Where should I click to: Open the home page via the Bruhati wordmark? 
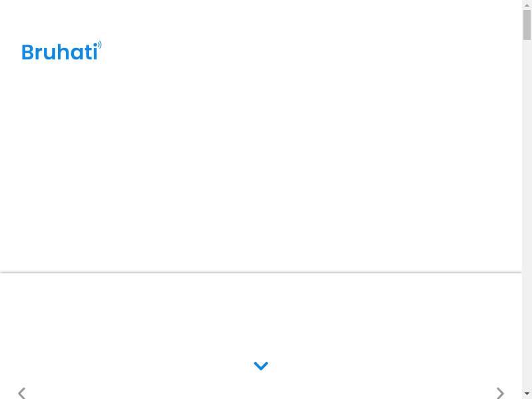click(x=60, y=52)
